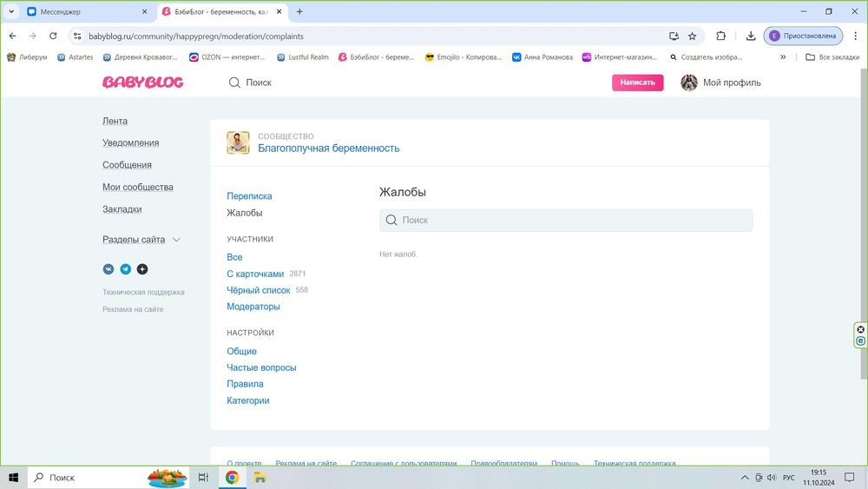Screen dimensions: 868x489
Task: Open Лента in the sidebar
Action: pos(115,121)
